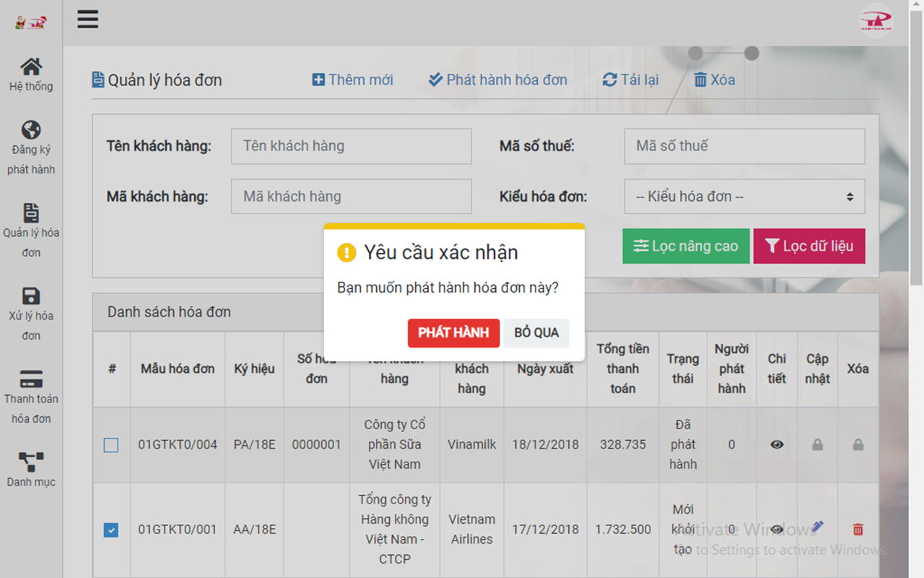Open Lọc nâng cao advanced filter
924x578 pixels.
(x=686, y=246)
